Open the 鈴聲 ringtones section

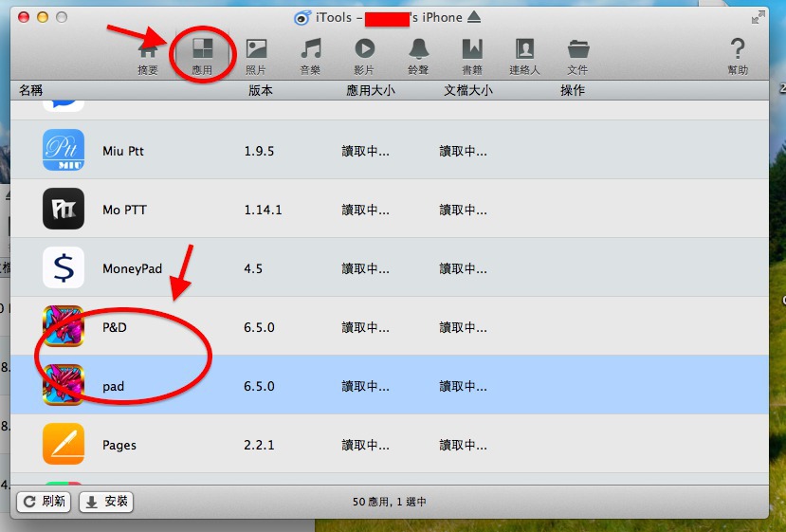(418, 56)
